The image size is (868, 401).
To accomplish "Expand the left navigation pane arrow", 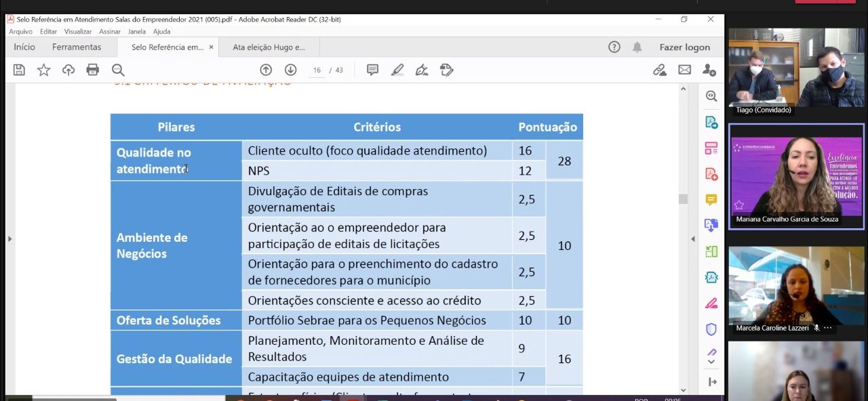I will click(9, 238).
